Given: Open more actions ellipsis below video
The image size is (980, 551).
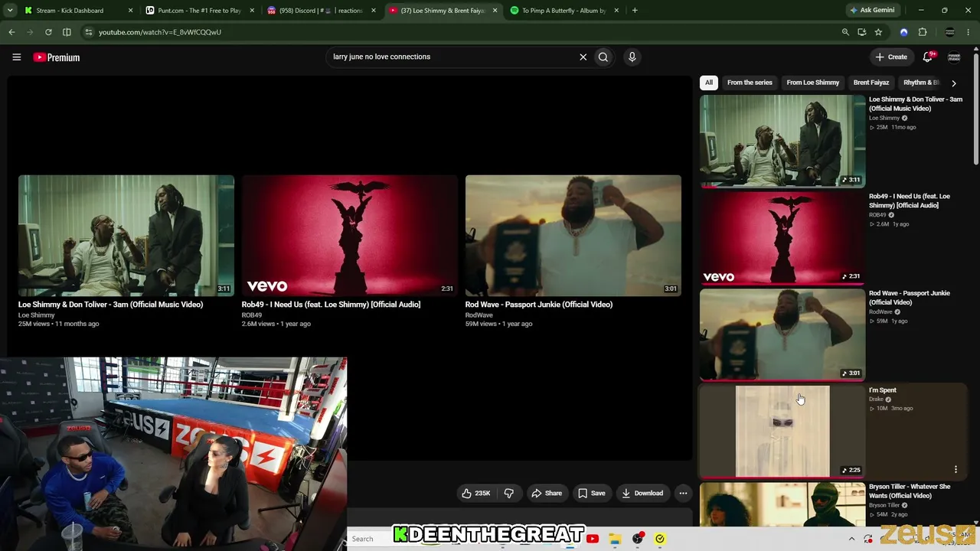Looking at the screenshot, I should coord(683,494).
